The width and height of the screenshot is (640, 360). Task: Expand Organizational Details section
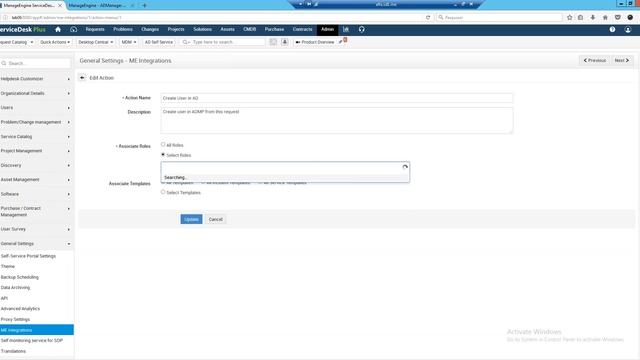pos(36,93)
